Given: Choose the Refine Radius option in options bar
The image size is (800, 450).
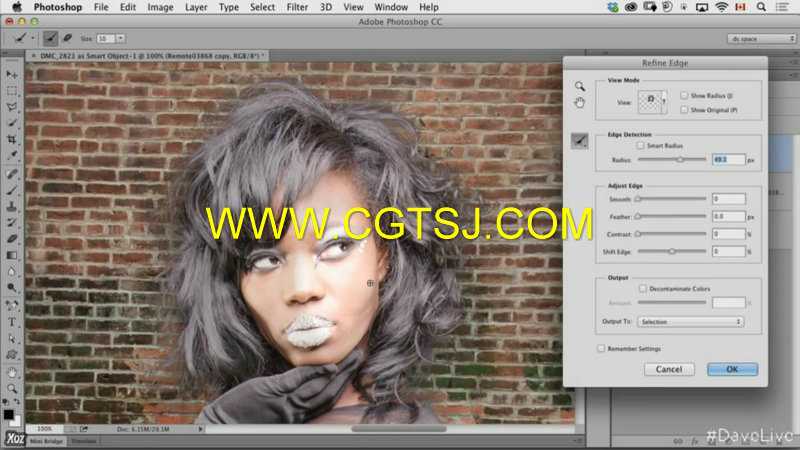Looking at the screenshot, I should coord(50,38).
